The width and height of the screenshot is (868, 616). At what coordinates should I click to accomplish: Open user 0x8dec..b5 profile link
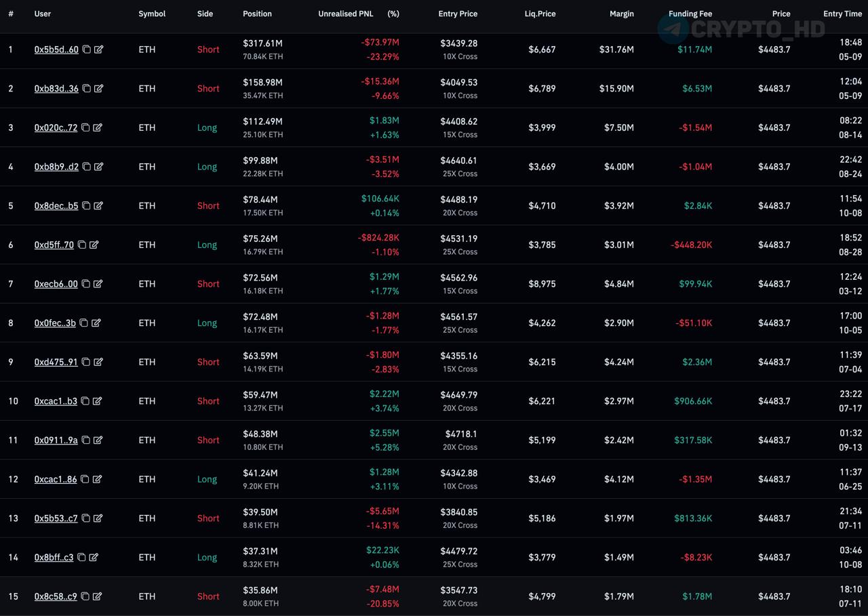click(56, 206)
